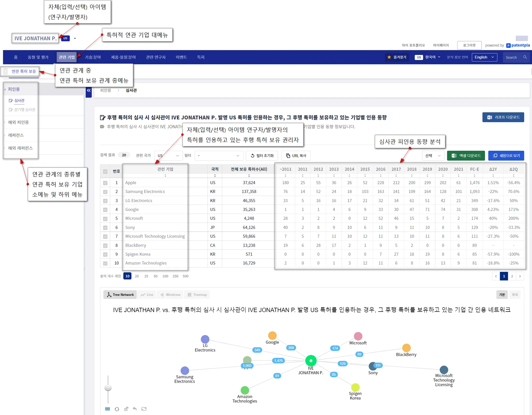Click the 리포트 다운로드 button
Image resolution: width=532 pixels, height=415 pixels.
tap(503, 117)
